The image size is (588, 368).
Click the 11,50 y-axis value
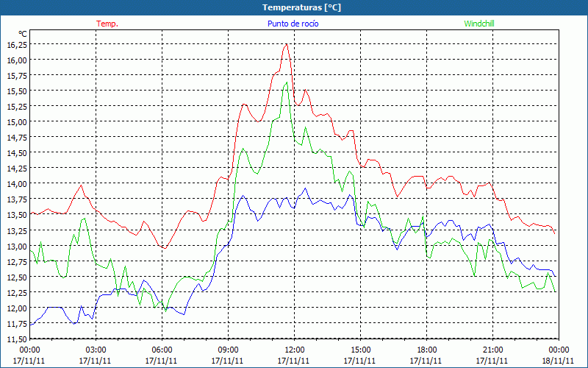(16, 339)
